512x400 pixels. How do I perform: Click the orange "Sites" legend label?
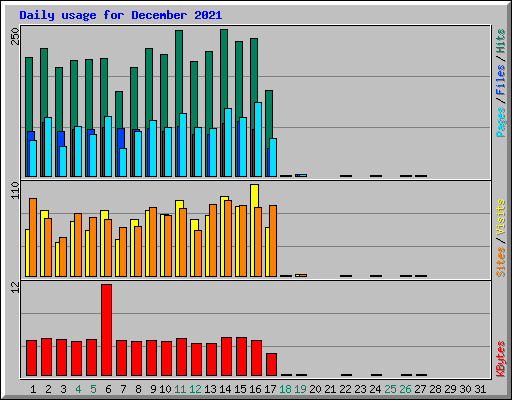click(501, 262)
